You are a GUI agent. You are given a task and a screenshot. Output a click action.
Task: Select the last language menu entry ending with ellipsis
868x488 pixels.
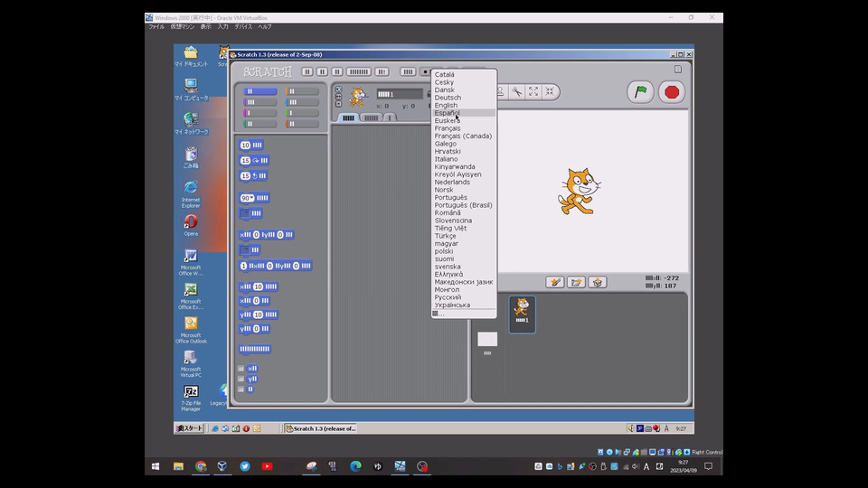(463, 314)
